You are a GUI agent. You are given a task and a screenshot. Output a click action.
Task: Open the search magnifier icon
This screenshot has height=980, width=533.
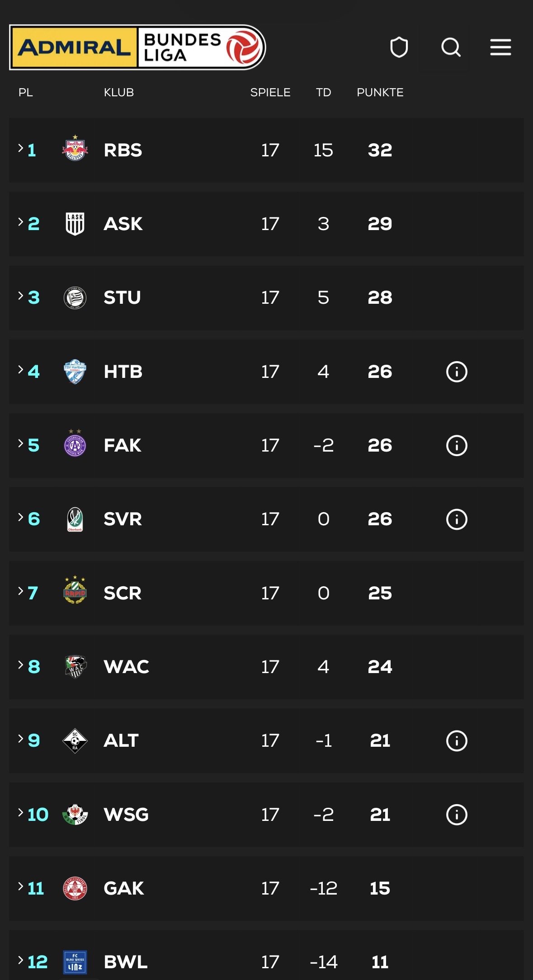pos(451,47)
